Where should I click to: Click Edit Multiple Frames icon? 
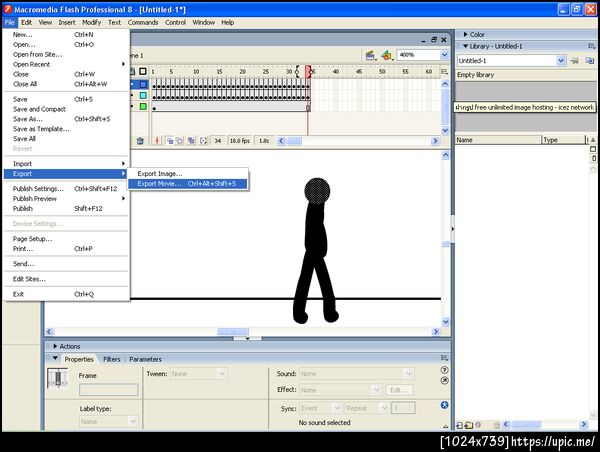(191, 141)
